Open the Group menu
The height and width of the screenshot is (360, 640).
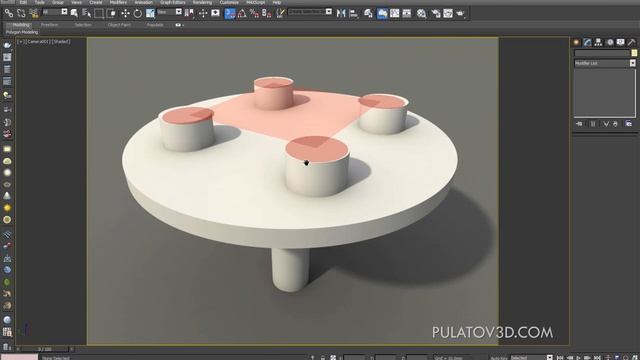point(58,2)
